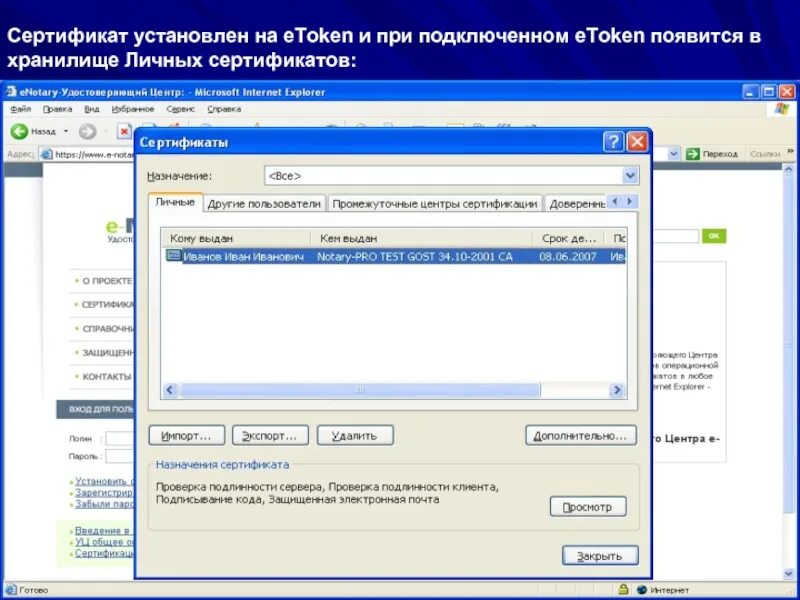Screen dimensions: 800x600
Task: Open the Файл menu
Action: pos(20,109)
